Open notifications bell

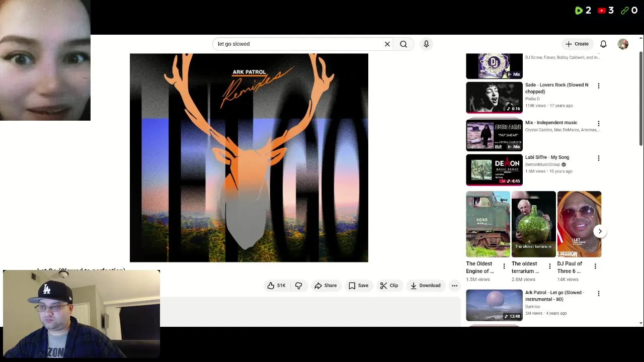[x=603, y=44]
